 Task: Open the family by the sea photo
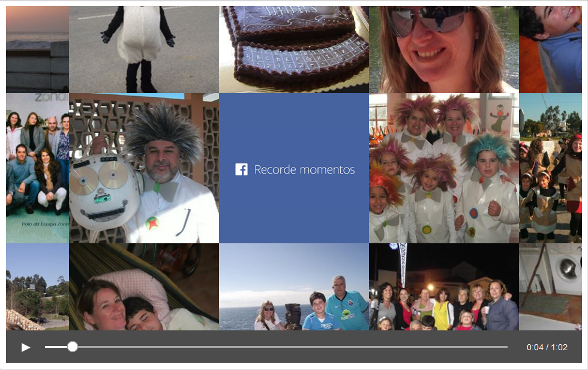pyautogui.click(x=294, y=287)
